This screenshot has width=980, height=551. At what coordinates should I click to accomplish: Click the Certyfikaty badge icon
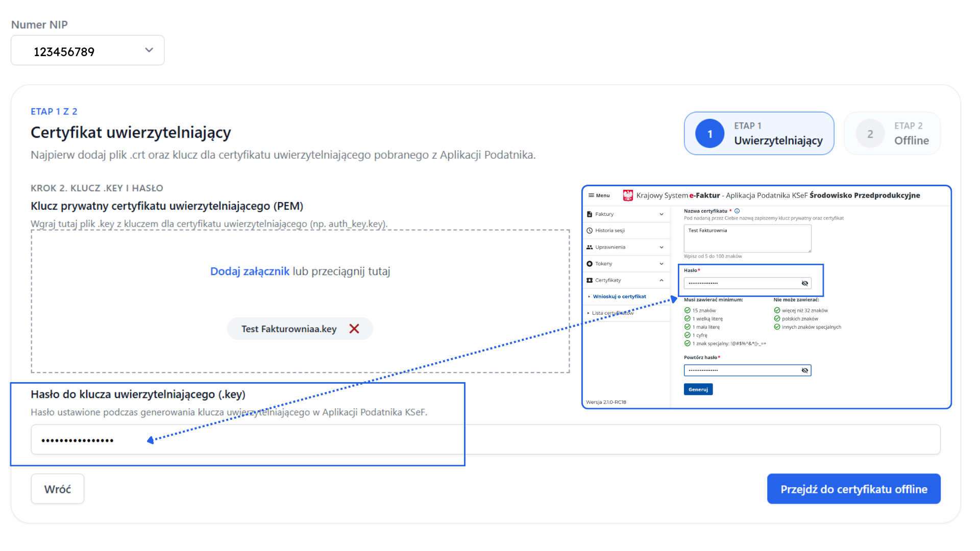point(590,280)
